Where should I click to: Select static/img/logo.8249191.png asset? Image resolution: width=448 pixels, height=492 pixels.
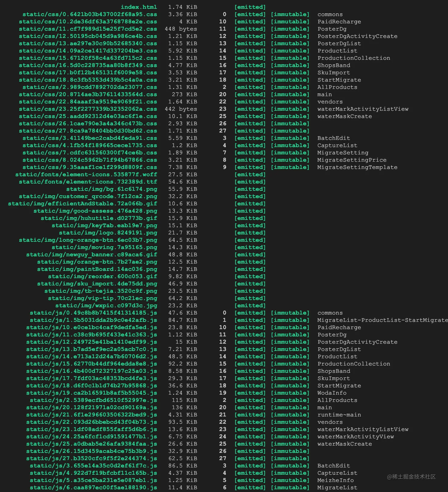click(108, 233)
